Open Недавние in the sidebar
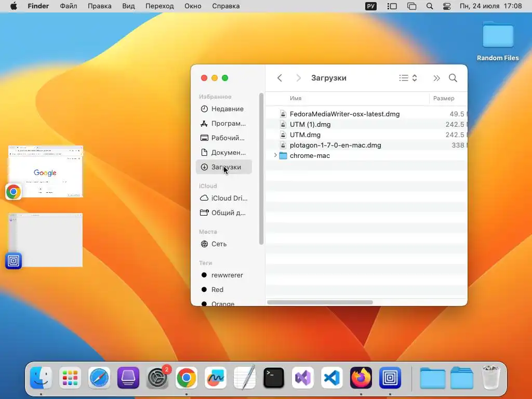This screenshot has width=532, height=399. tap(223, 109)
